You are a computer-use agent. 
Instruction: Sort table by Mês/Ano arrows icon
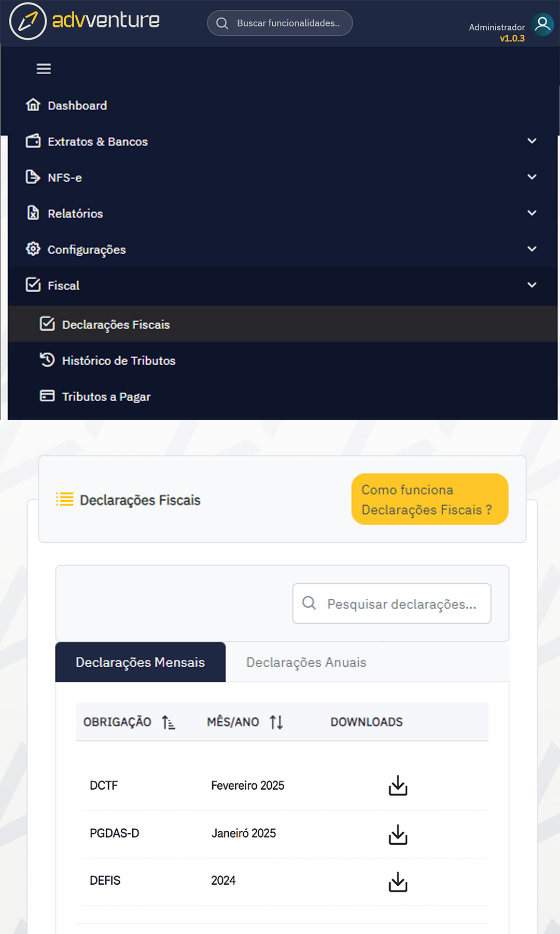click(x=276, y=722)
